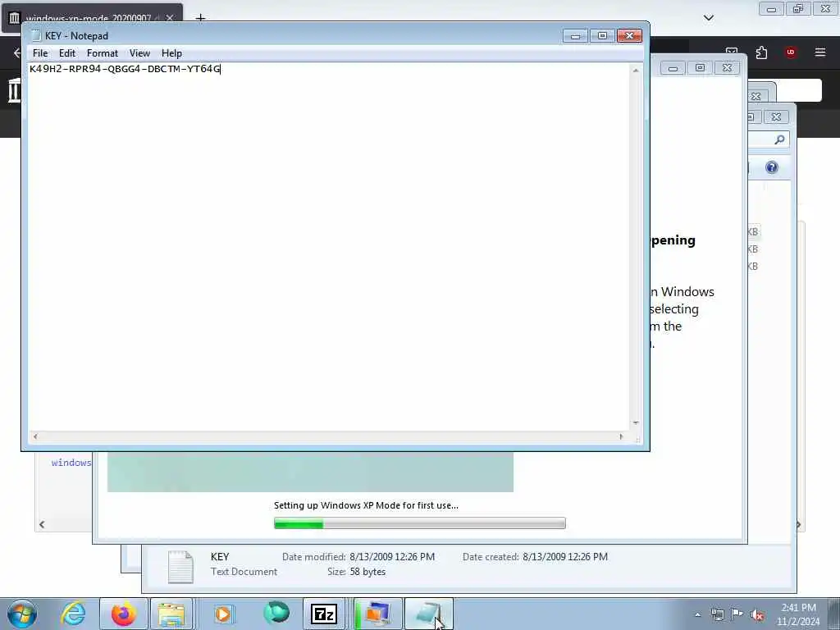Close the Windows XP Mode setup window
This screenshot has width=840, height=630.
727,68
